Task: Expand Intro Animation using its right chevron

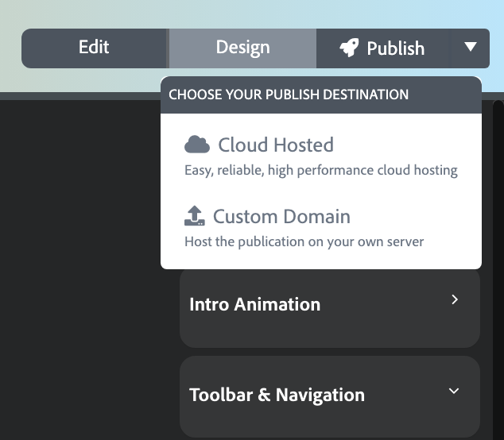Action: pos(455,300)
